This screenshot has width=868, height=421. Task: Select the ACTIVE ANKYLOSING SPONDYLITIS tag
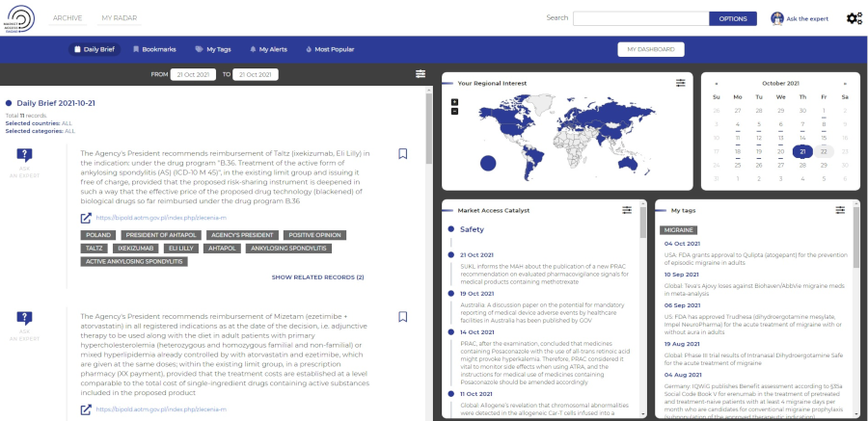134,262
